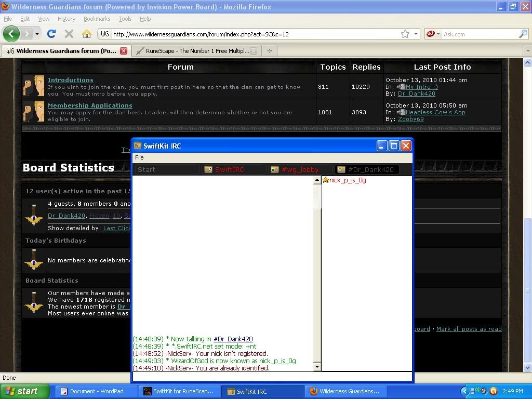532x399 pixels.
Task: Close the Wilderness Guardians forum tab
Action: [x=124, y=51]
